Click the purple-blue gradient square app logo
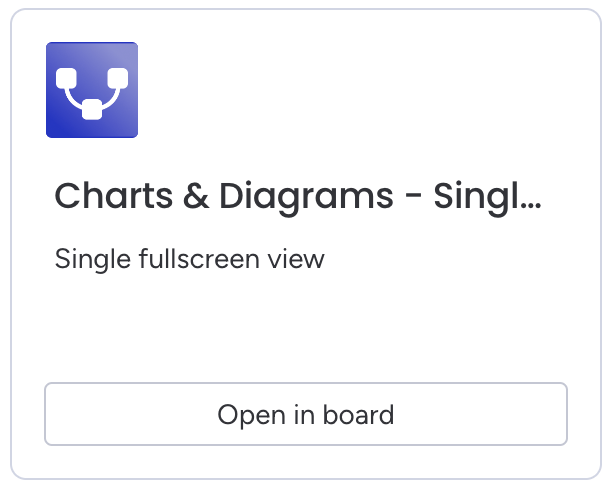 [x=92, y=90]
